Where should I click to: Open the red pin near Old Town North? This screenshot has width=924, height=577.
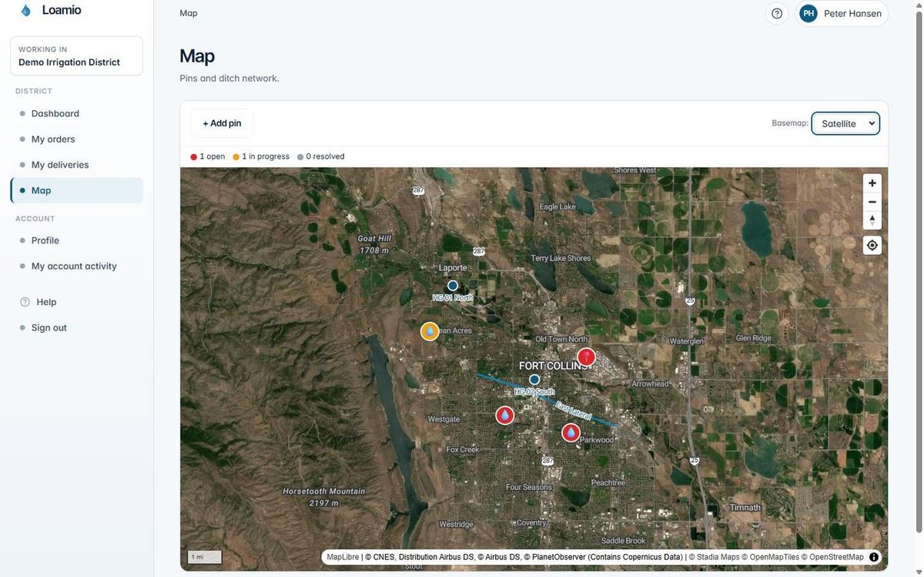tap(587, 357)
